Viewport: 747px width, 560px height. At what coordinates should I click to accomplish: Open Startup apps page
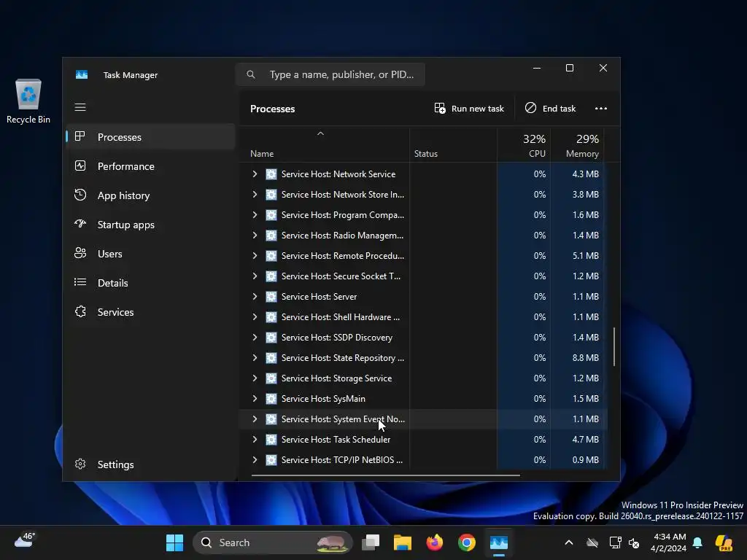click(150, 225)
